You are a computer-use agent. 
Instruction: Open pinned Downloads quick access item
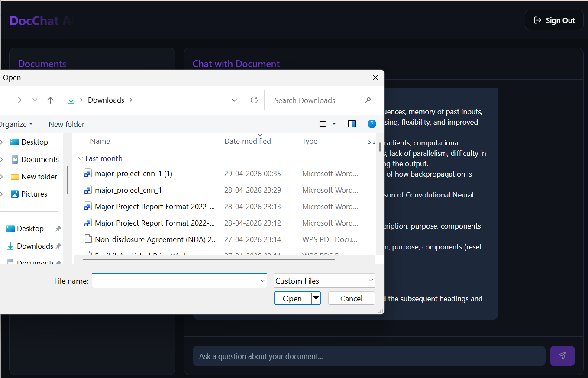(35, 246)
